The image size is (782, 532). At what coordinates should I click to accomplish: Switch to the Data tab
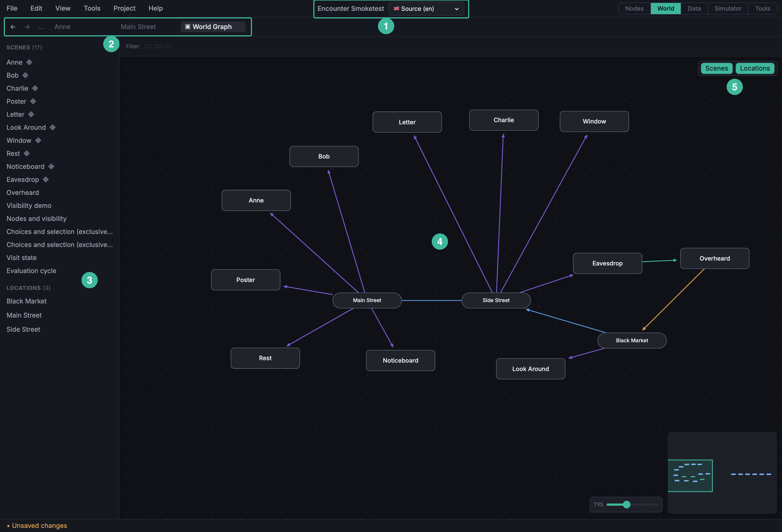tap(694, 8)
